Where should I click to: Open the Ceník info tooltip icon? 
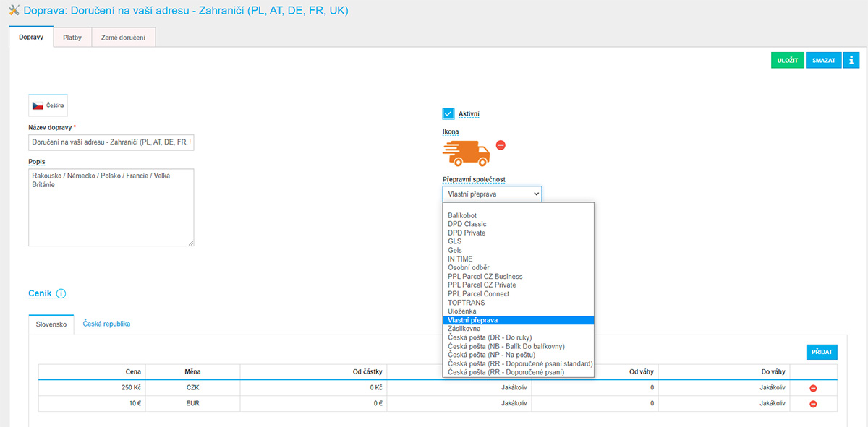click(x=61, y=294)
